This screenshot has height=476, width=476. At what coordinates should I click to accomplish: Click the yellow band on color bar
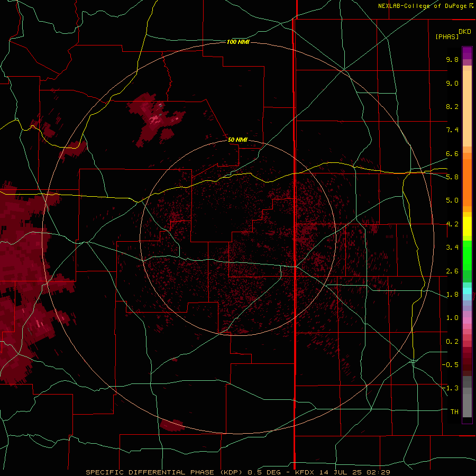click(x=467, y=226)
